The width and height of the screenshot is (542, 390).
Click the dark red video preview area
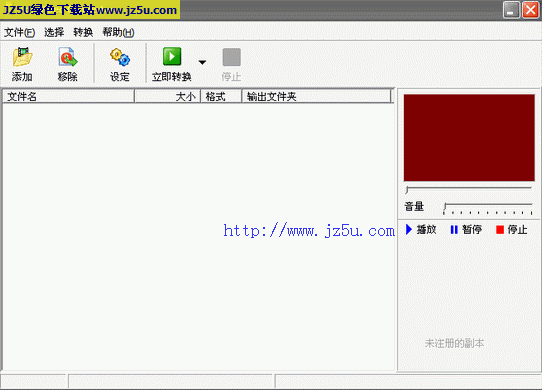[469, 138]
